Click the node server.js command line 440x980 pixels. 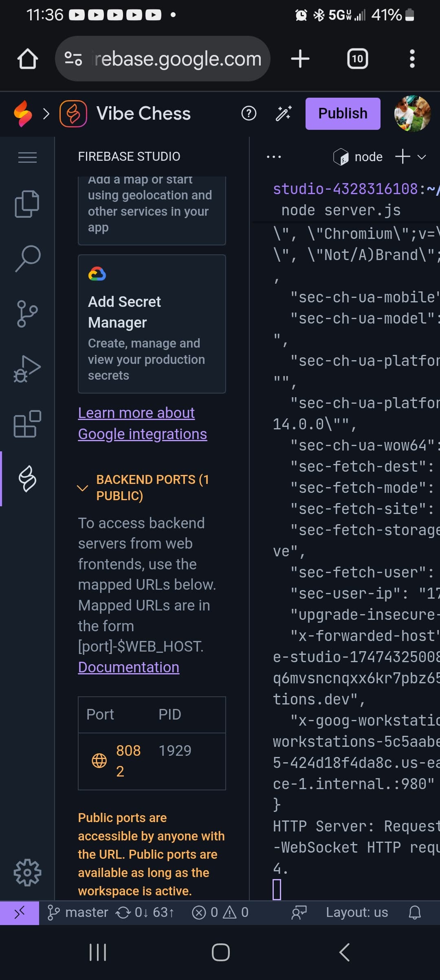(x=341, y=210)
